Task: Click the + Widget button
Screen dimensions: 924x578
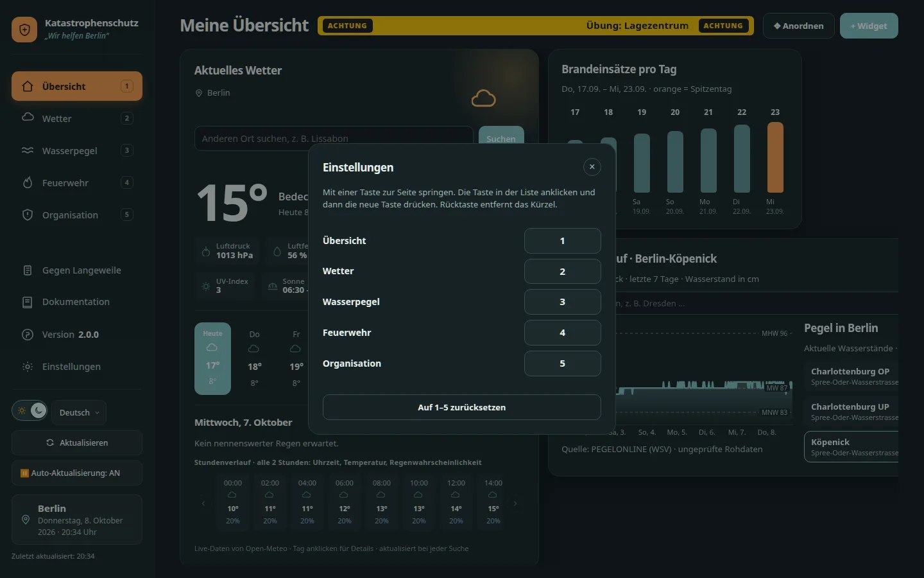Action: [869, 26]
